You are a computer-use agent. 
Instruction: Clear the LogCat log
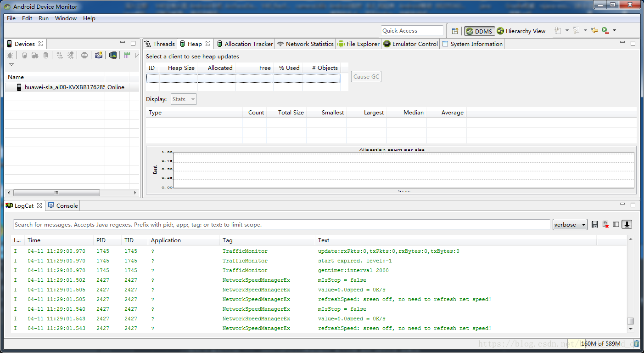605,224
